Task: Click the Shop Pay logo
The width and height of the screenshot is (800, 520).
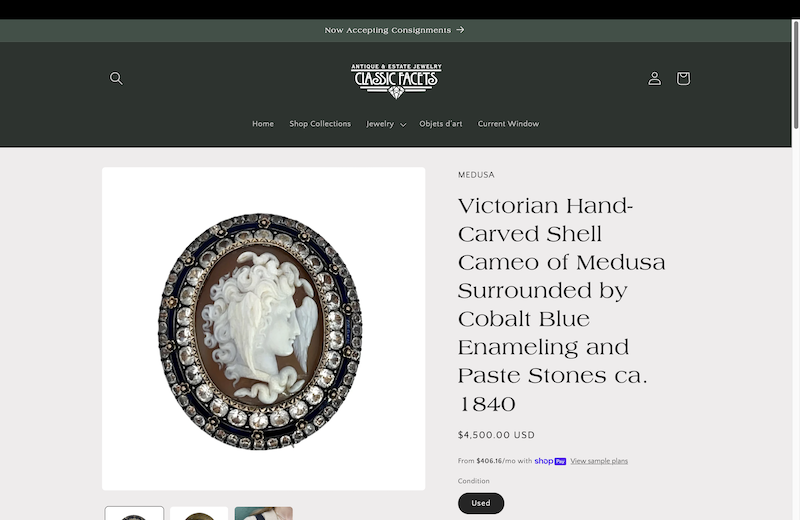Action: (550, 461)
